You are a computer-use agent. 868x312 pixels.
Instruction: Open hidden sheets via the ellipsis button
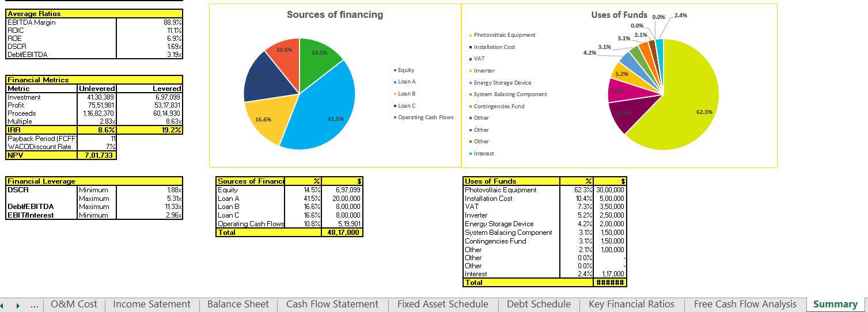[x=34, y=305]
